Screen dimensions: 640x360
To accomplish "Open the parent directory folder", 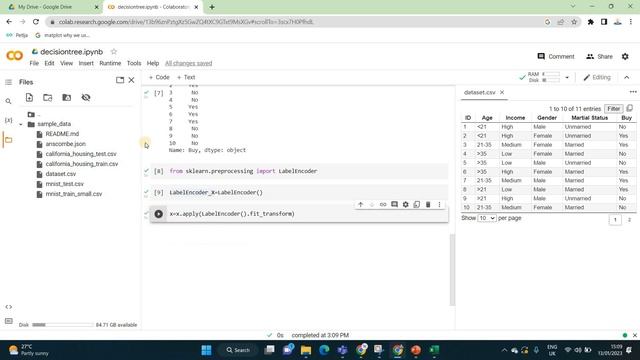I will tap(34, 115).
